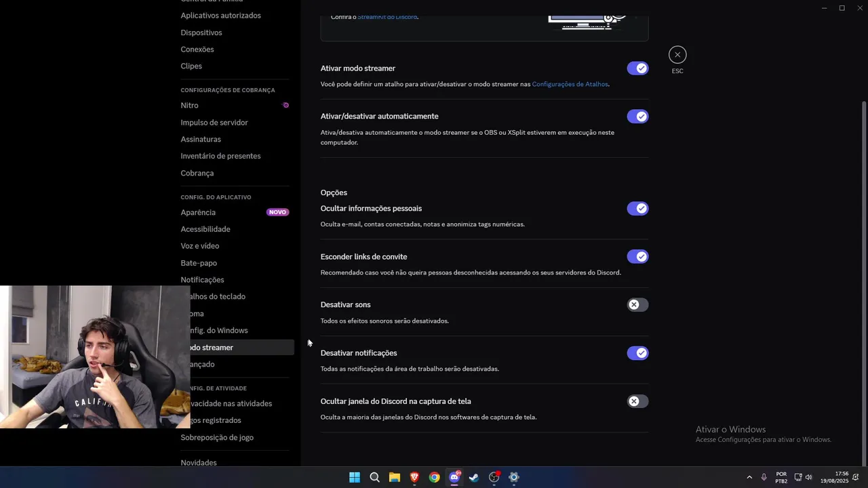Viewport: 868px width, 488px height.
Task: Click microphone icon in system tray
Action: [764, 477]
